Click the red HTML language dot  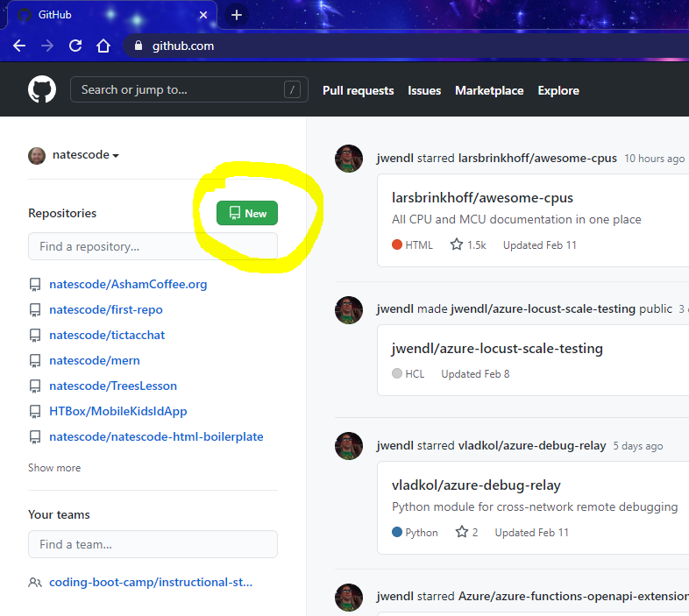(397, 244)
